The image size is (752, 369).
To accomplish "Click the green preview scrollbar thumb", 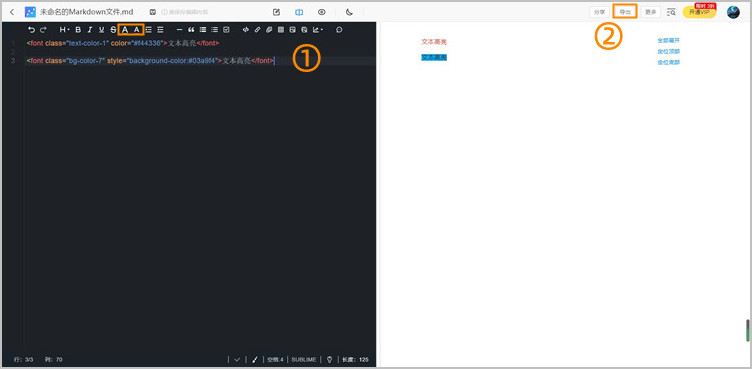I will (x=747, y=330).
